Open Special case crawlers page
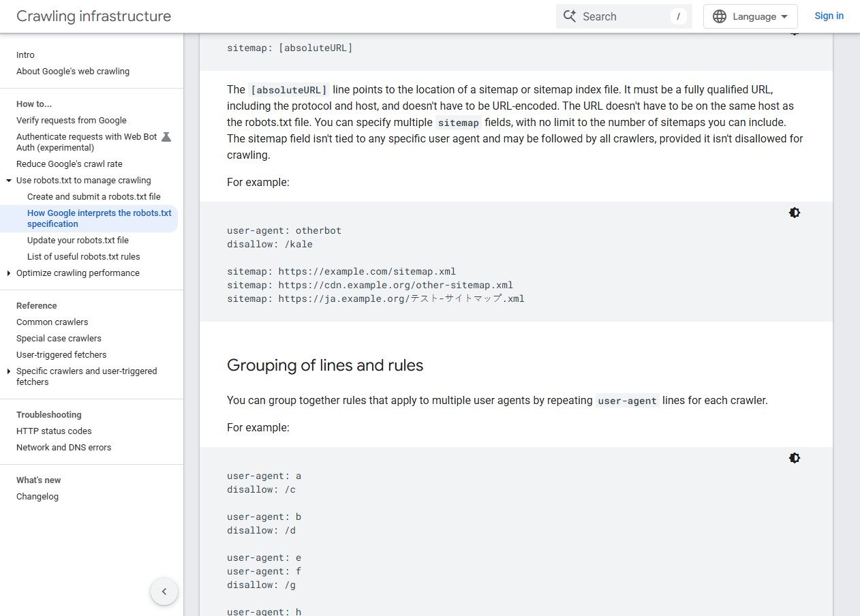 (59, 339)
